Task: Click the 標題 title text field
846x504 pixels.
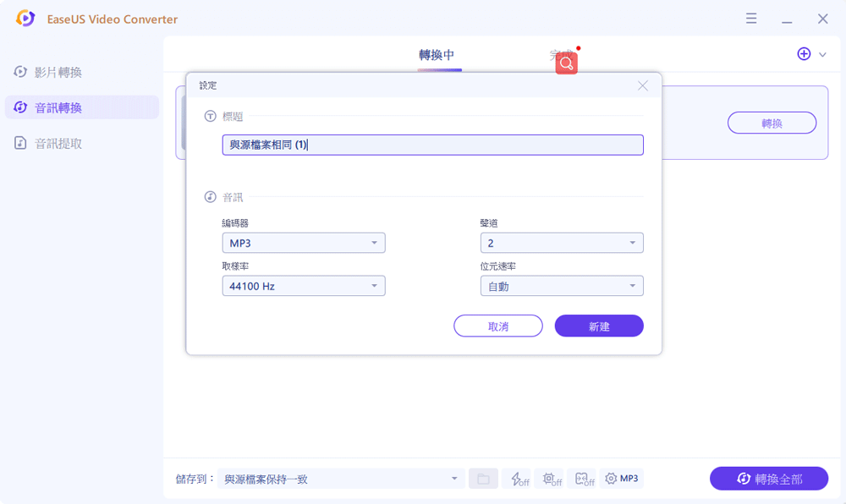Action: [x=432, y=145]
